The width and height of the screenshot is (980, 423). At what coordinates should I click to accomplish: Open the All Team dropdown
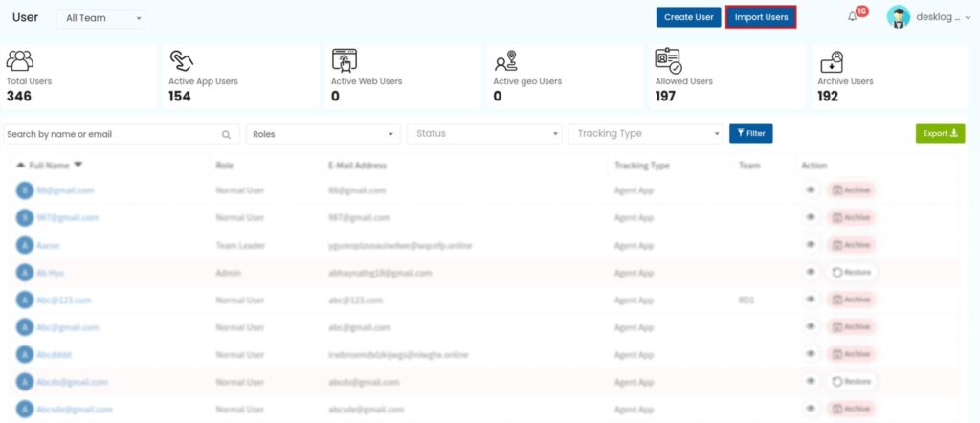[x=100, y=18]
